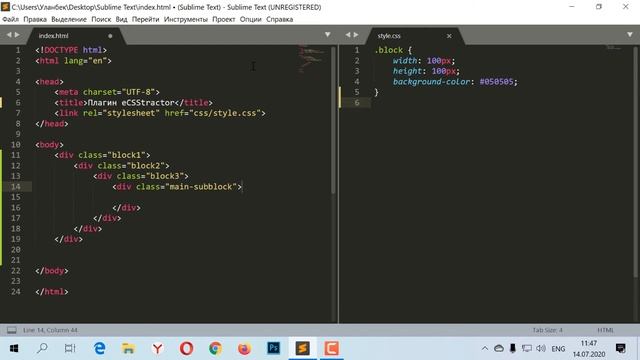Open the volume control tray icon
Image resolution: width=640 pixels, height=360 pixels.
pyautogui.click(x=541, y=349)
